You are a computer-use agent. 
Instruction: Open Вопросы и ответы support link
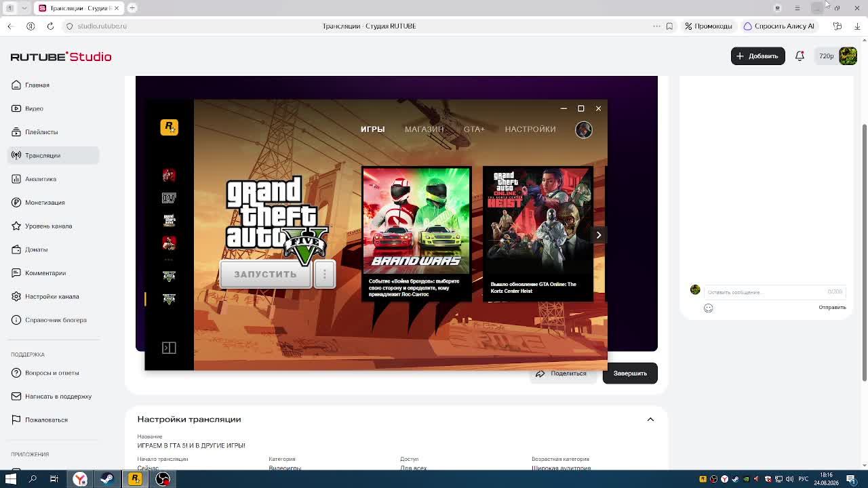(53, 373)
